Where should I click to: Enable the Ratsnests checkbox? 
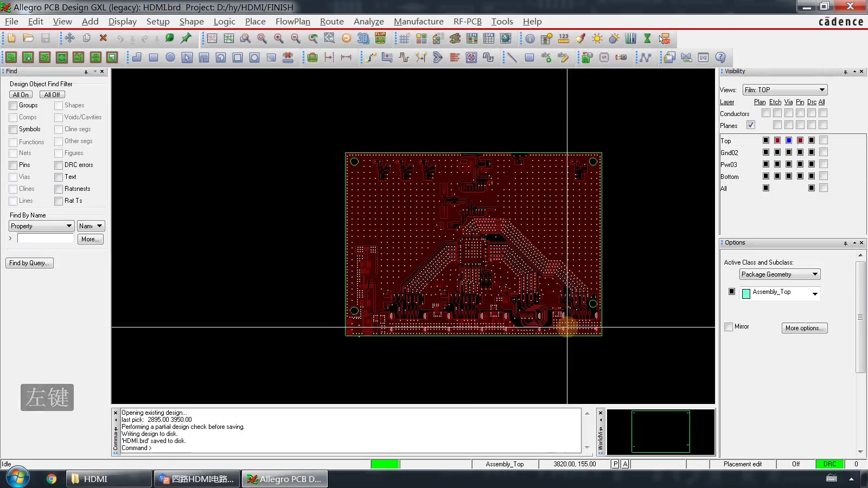[x=59, y=189]
